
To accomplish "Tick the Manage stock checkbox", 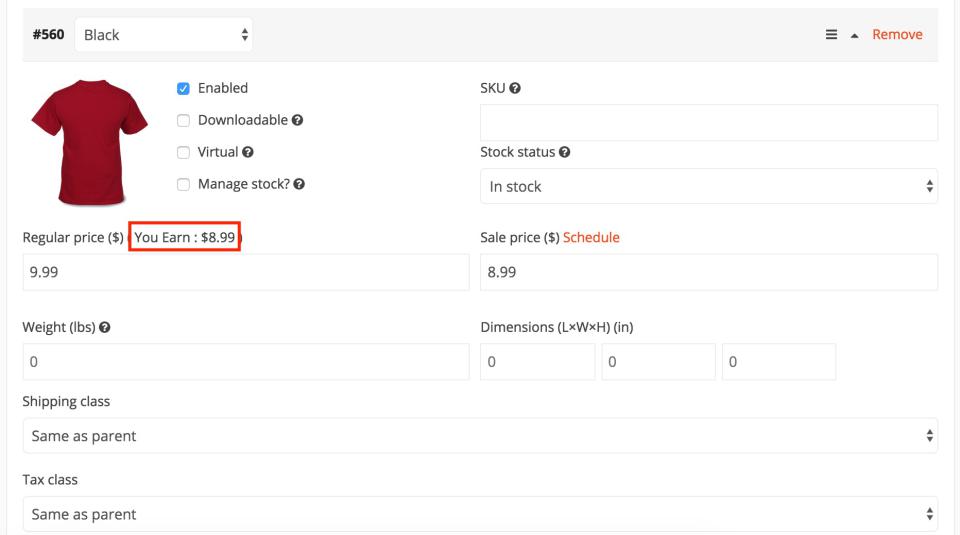I will (x=183, y=184).
